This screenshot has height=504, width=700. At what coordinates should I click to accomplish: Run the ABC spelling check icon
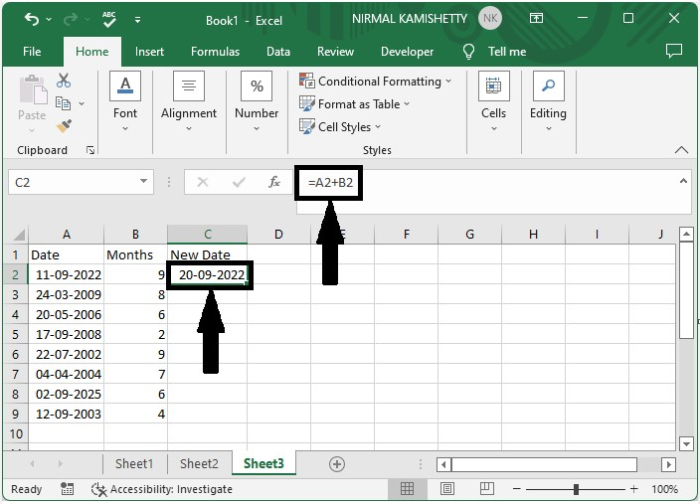click(108, 19)
